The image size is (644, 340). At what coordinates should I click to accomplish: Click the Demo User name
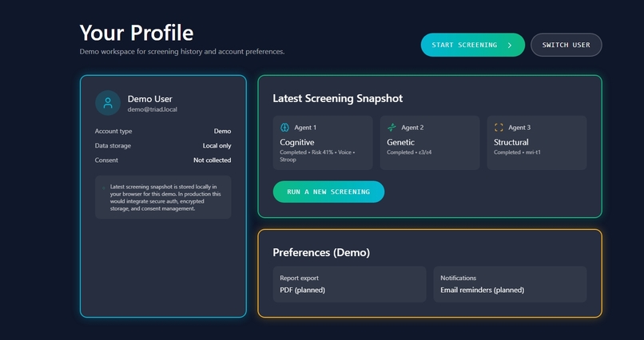(150, 99)
